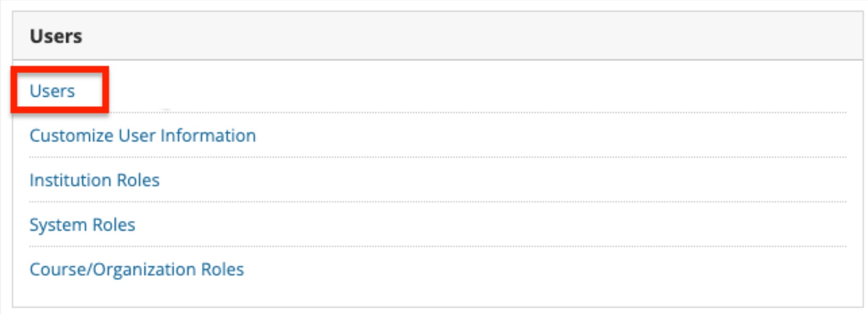Click the Users panel heading
Viewport: 868px width, 314px height.
point(56,36)
